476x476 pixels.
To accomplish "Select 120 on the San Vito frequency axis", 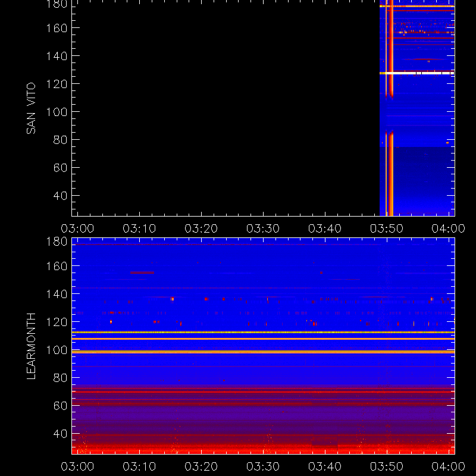I will [x=57, y=84].
